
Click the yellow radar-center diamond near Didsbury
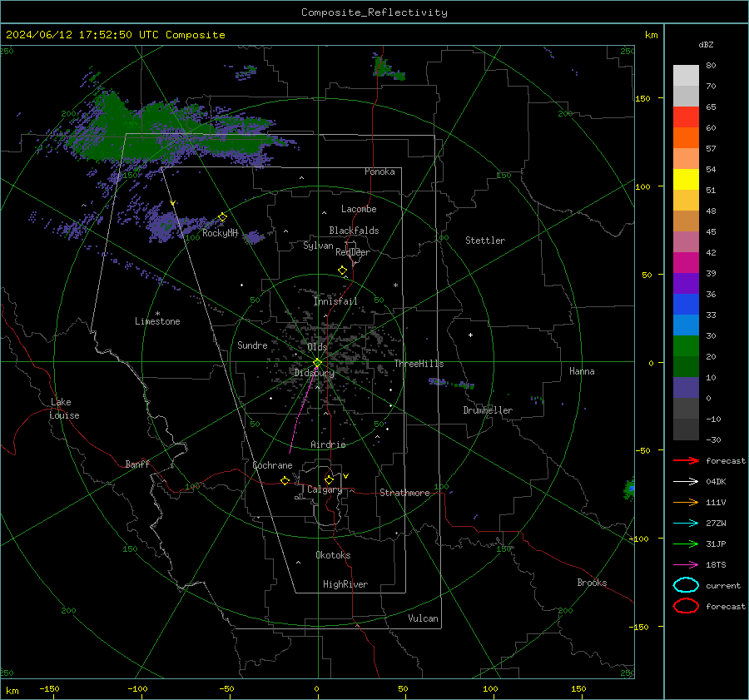pyautogui.click(x=317, y=363)
